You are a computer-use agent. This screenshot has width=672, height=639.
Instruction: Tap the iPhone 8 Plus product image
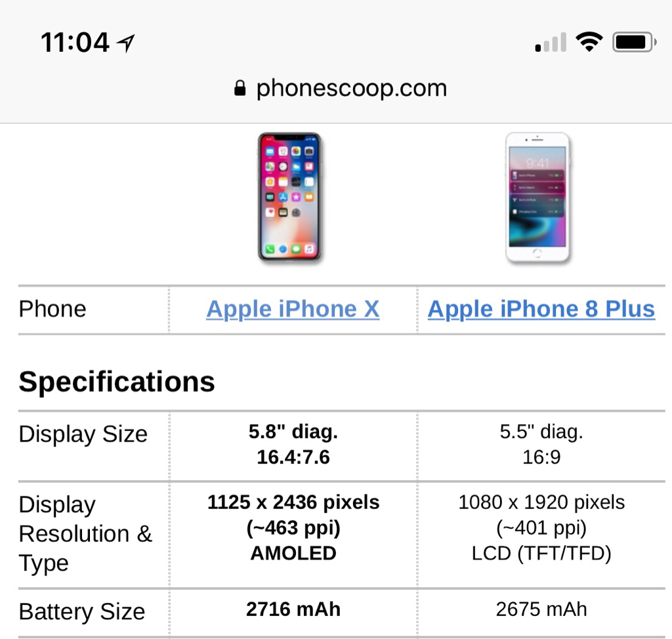538,197
